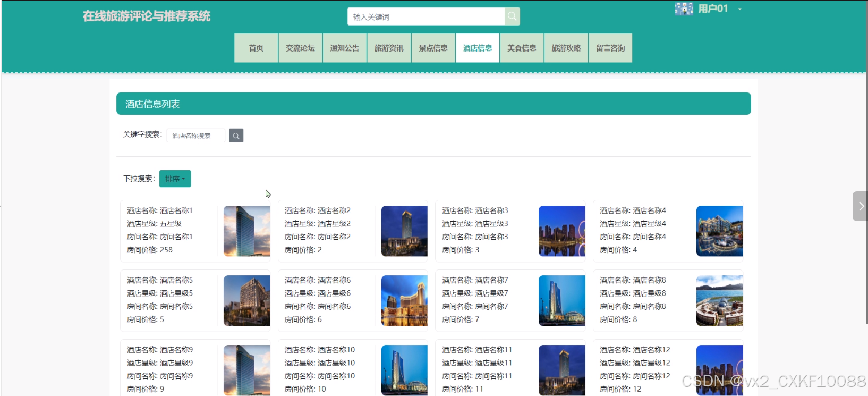Click the 用户01 avatar icon

[x=684, y=9]
